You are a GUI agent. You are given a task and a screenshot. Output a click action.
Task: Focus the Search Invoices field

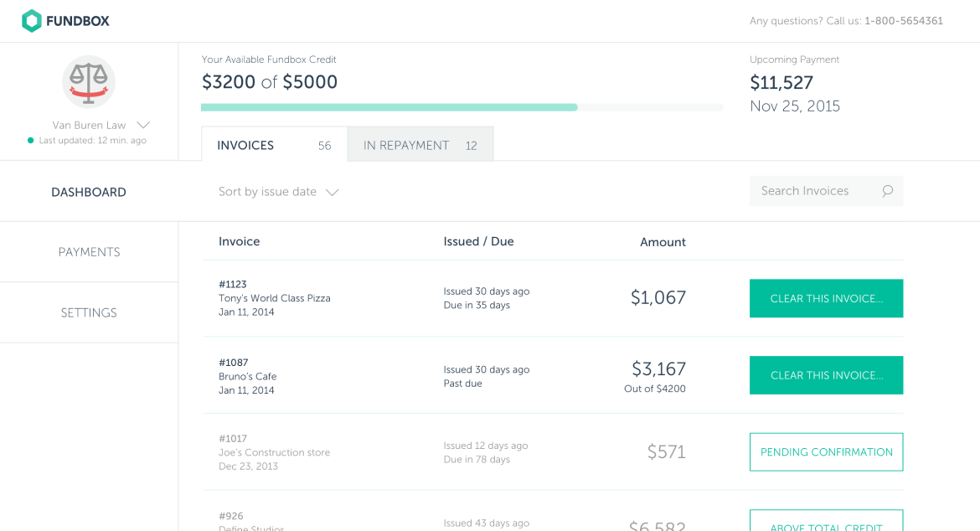[826, 191]
